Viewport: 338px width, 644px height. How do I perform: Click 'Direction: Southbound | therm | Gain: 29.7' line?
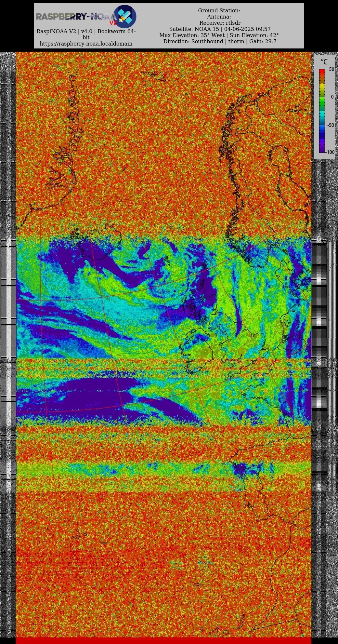coord(220,42)
